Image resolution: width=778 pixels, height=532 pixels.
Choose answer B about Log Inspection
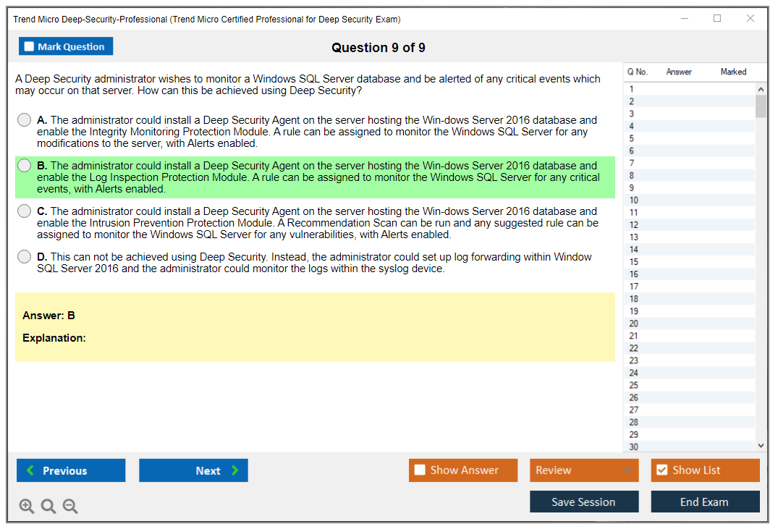pyautogui.click(x=25, y=166)
